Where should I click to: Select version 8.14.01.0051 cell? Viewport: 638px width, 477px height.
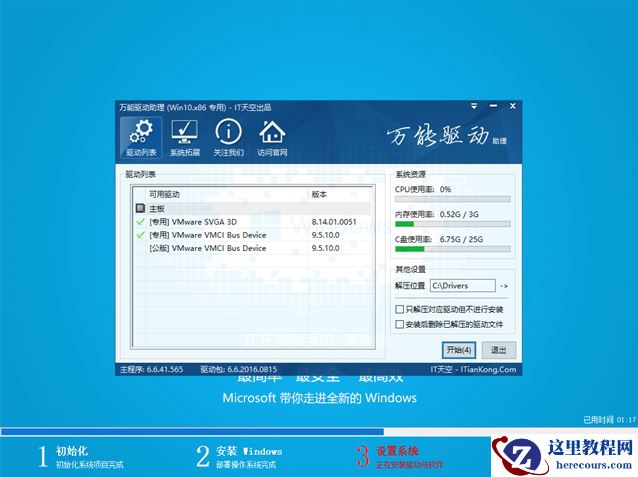pos(334,222)
